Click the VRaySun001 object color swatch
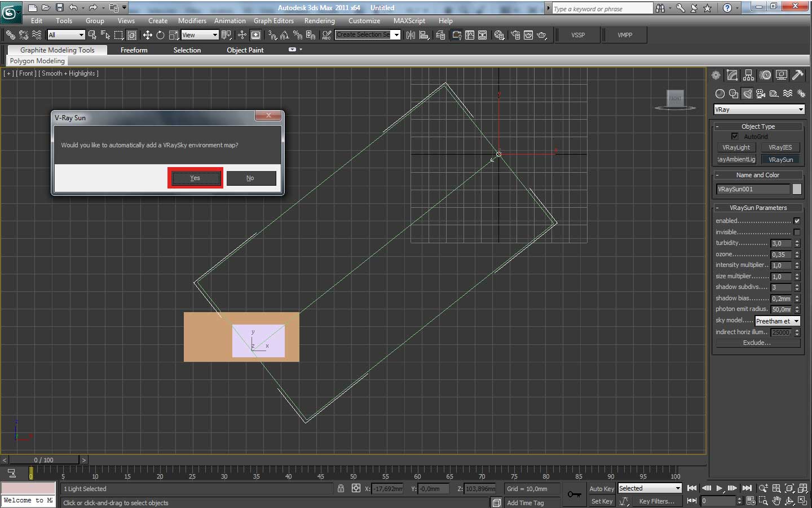The height and width of the screenshot is (508, 812). (797, 189)
